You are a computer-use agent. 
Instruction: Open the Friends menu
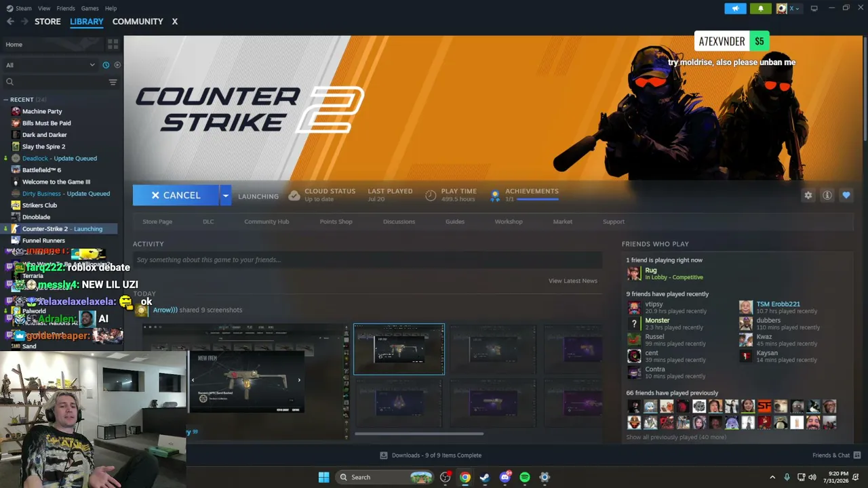[66, 8]
